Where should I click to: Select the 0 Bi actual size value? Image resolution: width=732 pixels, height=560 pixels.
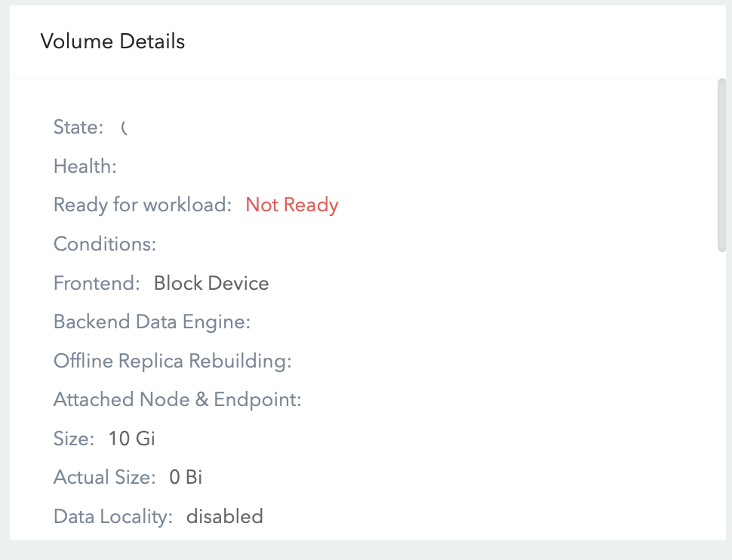click(x=185, y=477)
